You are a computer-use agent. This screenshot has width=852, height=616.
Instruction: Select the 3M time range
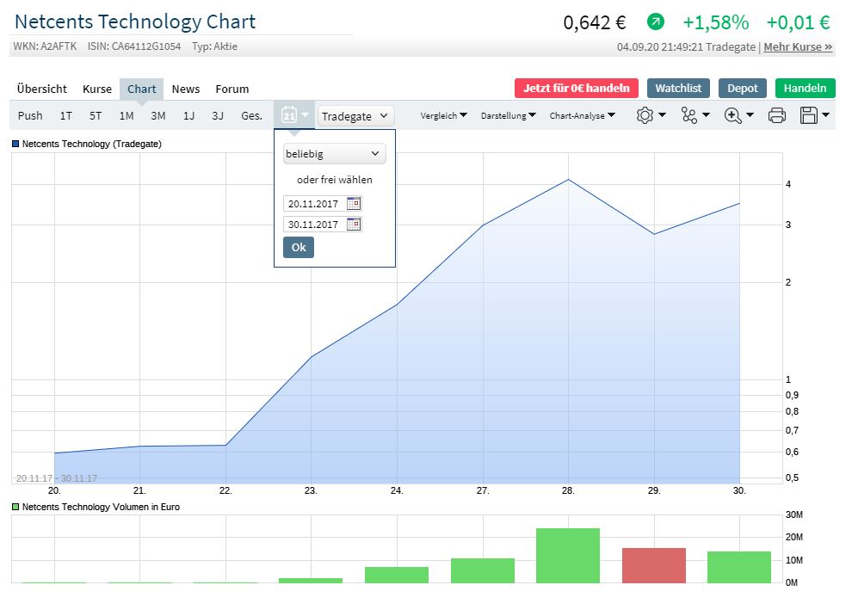pyautogui.click(x=157, y=115)
